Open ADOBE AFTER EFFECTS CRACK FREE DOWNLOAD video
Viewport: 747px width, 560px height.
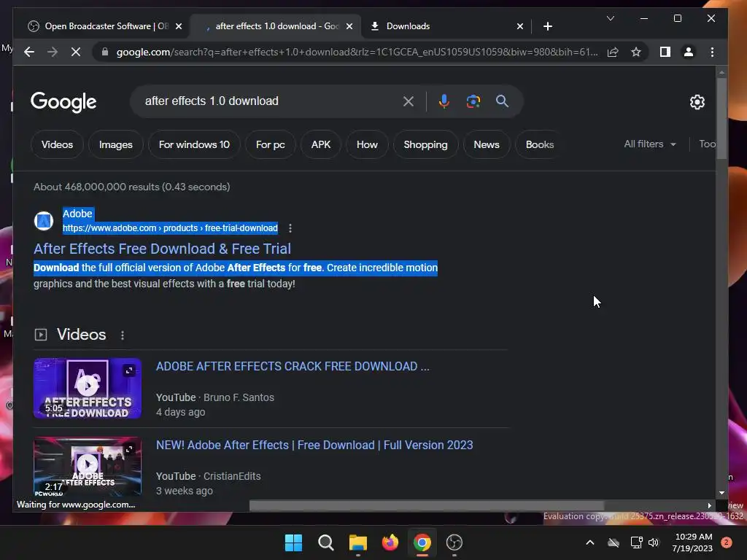[x=293, y=366]
